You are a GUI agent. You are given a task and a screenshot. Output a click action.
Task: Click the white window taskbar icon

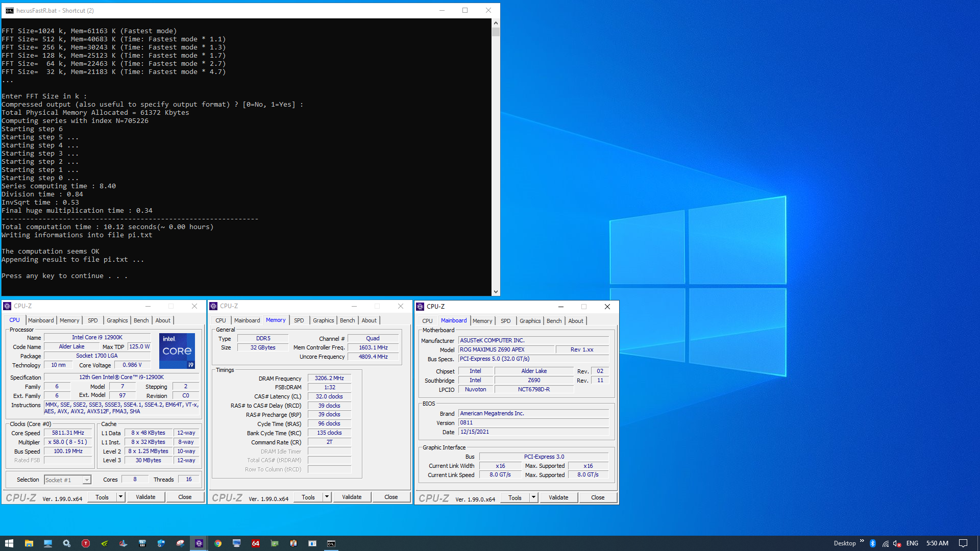click(x=312, y=543)
